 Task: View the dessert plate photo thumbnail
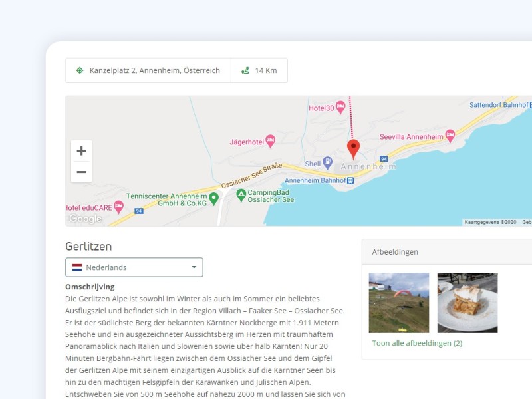pyautogui.click(x=467, y=301)
